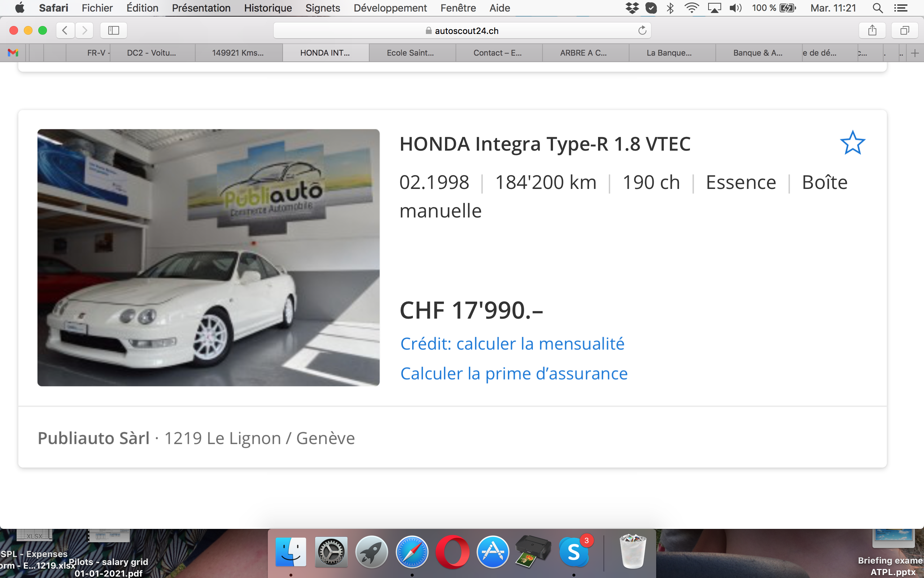Screen dimensions: 924x578
Task: Open System Preferences from the Dock
Action: [x=331, y=552]
